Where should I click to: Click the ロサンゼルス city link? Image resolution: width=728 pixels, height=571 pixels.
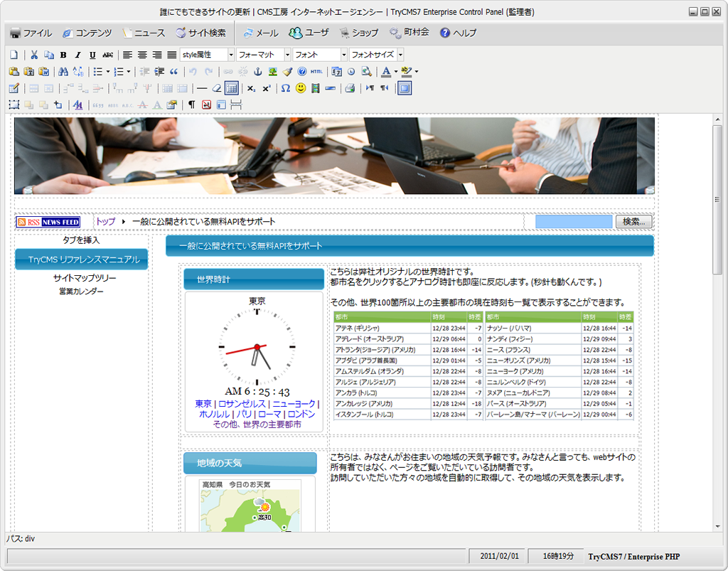click(x=242, y=404)
